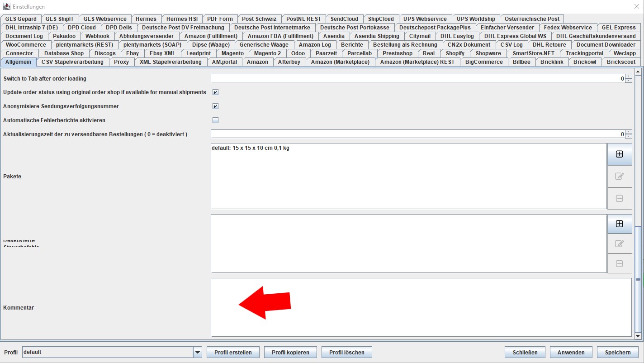644x363 pixels.
Task: Toggle Update order status using original shop
Action: coord(215,92)
